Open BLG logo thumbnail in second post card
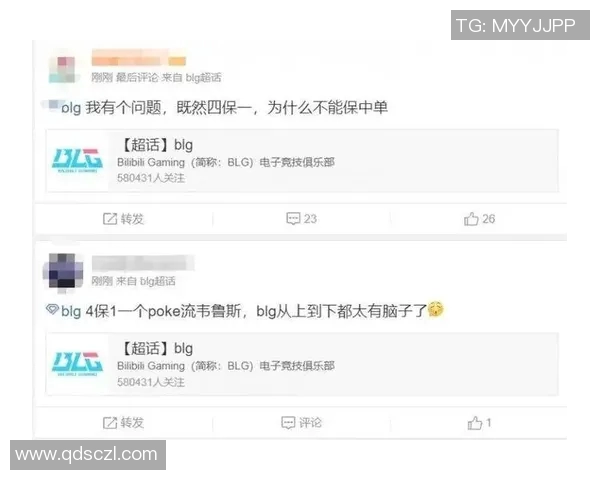 coord(77,364)
